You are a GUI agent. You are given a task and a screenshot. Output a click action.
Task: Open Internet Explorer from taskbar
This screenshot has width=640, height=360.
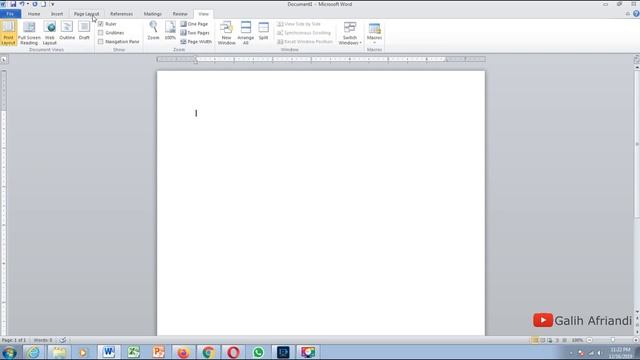(x=33, y=352)
